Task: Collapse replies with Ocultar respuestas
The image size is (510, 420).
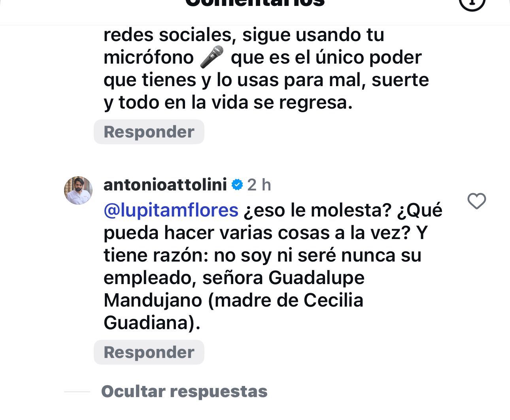Action: click(184, 391)
